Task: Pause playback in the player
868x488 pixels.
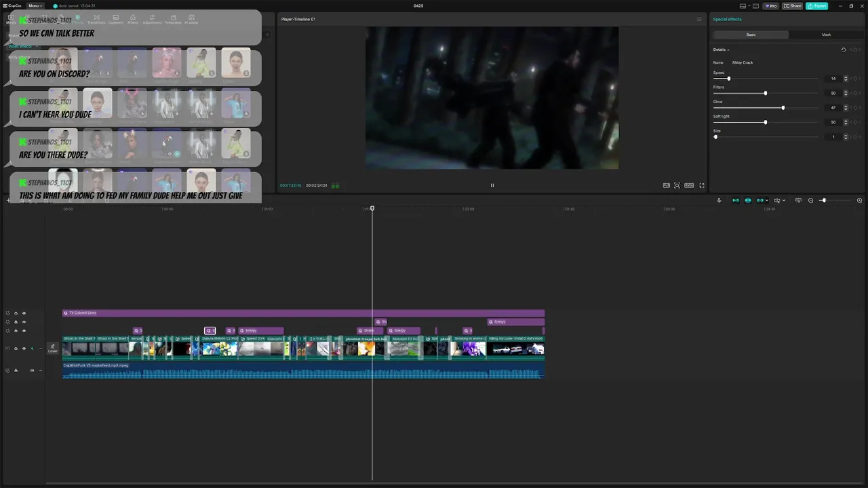Action: click(x=492, y=185)
